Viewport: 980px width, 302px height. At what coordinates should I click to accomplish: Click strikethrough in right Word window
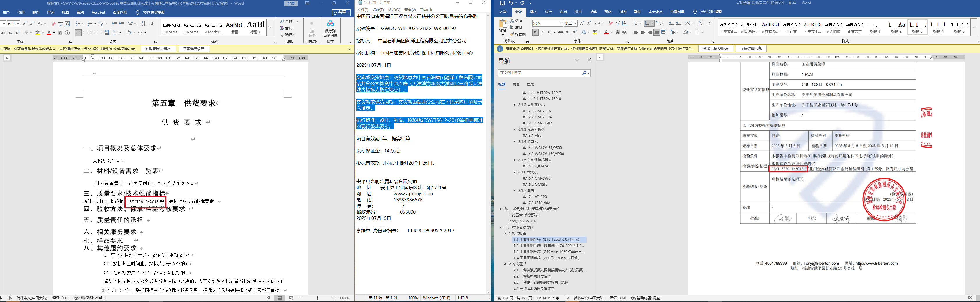(x=561, y=32)
